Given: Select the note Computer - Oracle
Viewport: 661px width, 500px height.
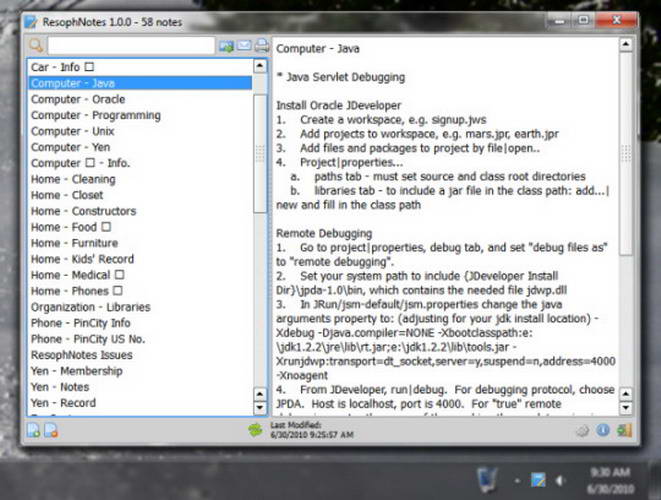Looking at the screenshot, I should tap(140, 99).
